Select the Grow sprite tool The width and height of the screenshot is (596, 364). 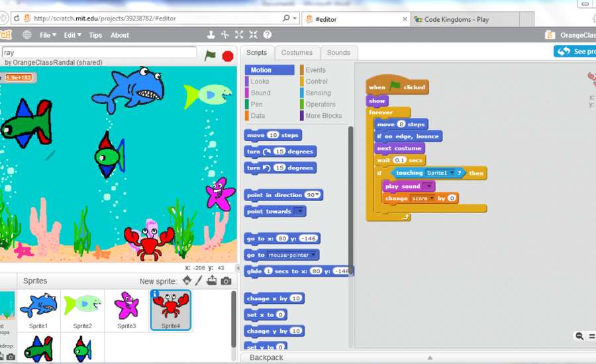[239, 35]
